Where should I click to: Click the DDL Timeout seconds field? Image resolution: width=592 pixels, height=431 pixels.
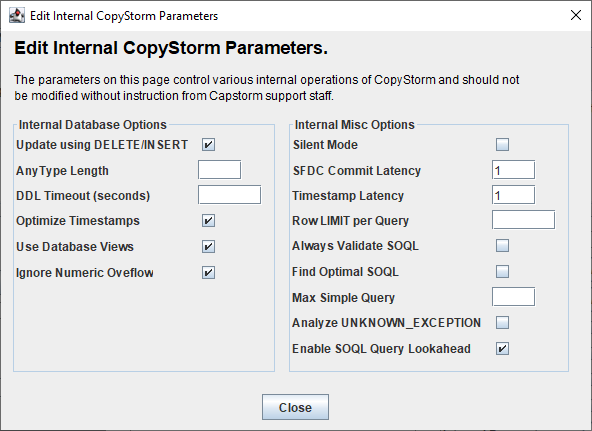[x=229, y=195]
